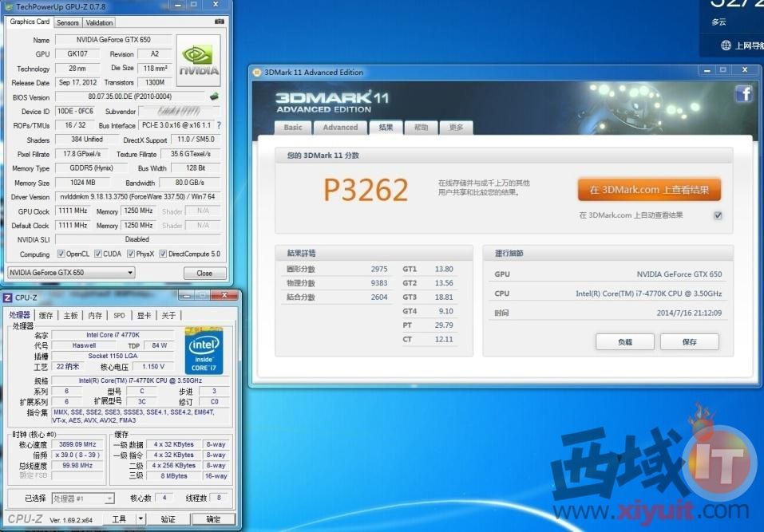Select CPU-Z 显卡 tab

144,315
